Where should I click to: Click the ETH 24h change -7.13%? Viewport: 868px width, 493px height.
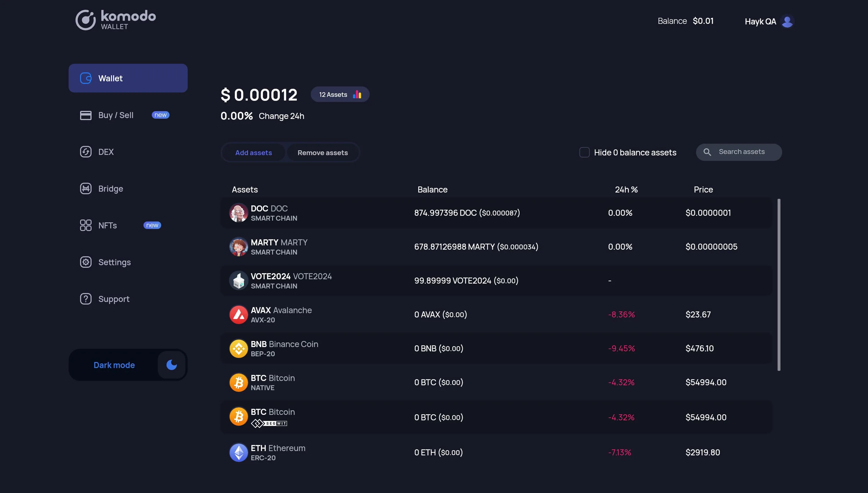pyautogui.click(x=619, y=452)
